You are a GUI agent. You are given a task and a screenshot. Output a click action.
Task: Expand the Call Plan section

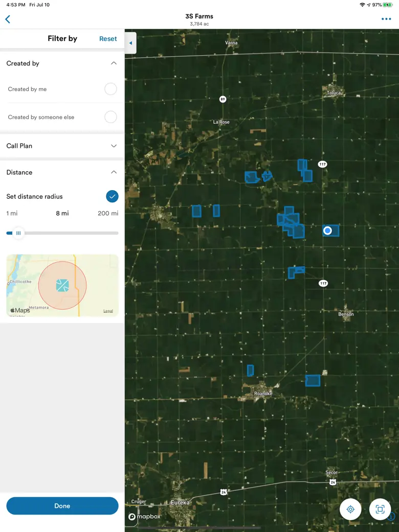pos(114,146)
